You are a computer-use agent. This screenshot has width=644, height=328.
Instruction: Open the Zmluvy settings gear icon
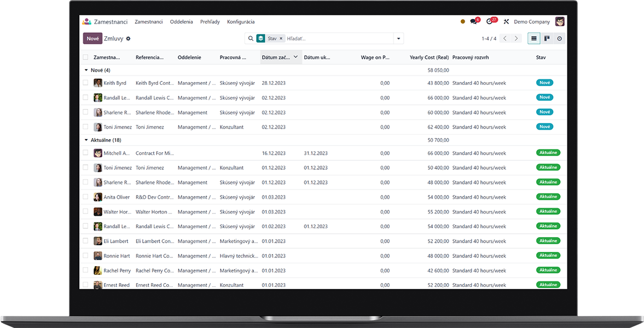pyautogui.click(x=128, y=39)
